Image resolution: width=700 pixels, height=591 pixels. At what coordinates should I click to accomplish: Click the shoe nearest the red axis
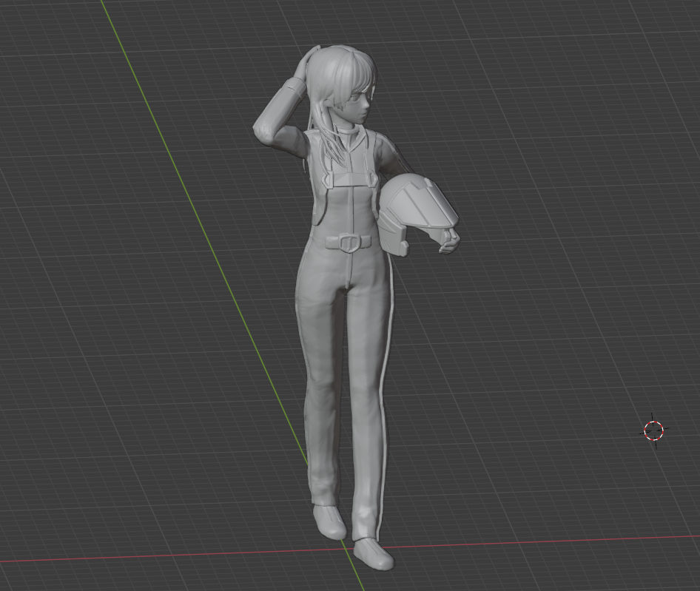coord(374,554)
